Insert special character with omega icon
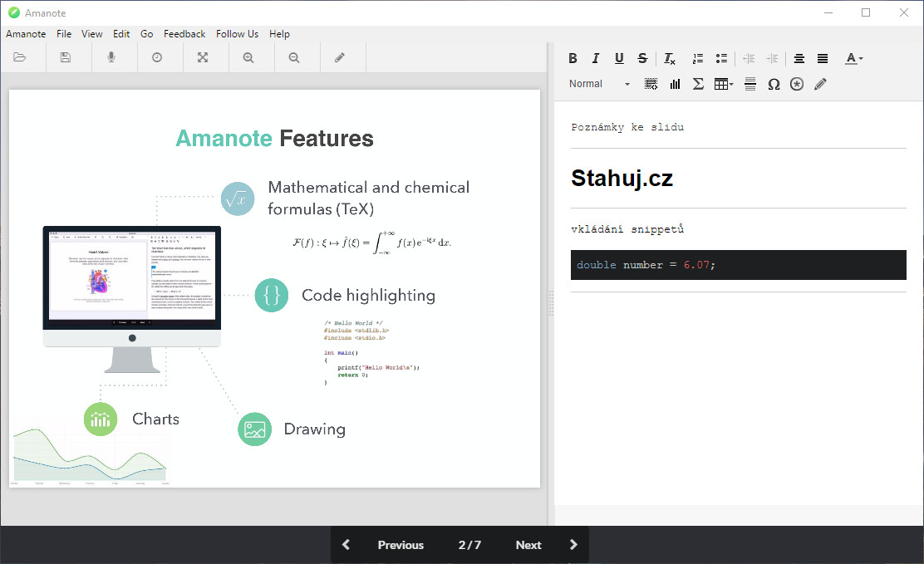This screenshot has height=564, width=924. pos(774,84)
